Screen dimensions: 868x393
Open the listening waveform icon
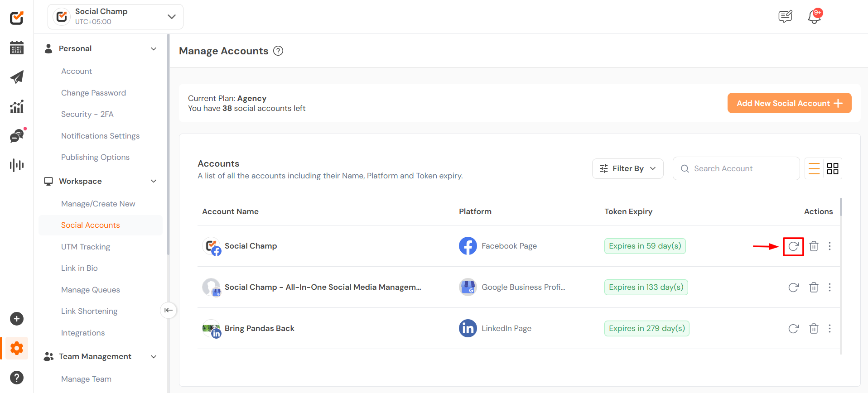click(17, 165)
